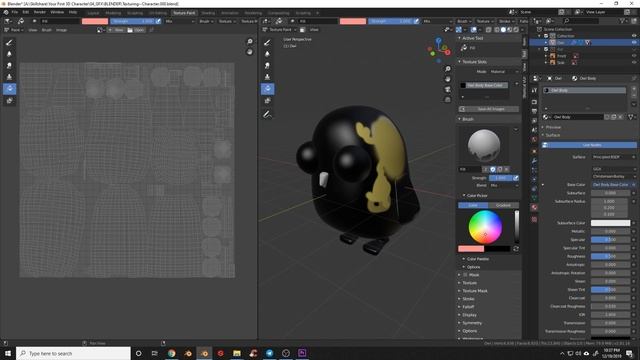
Task: Open Active Tool properties tab icon
Action: pyautogui.click(x=534, y=90)
